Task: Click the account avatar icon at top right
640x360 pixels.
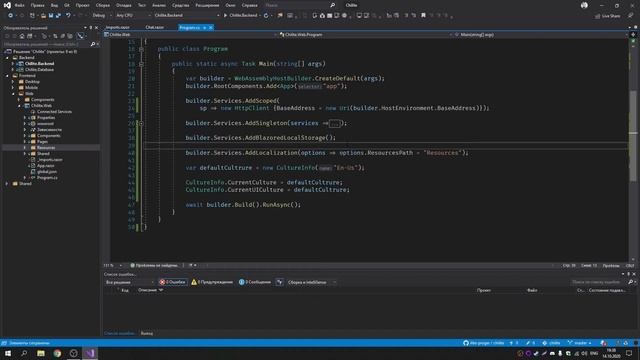Action: coord(584,5)
